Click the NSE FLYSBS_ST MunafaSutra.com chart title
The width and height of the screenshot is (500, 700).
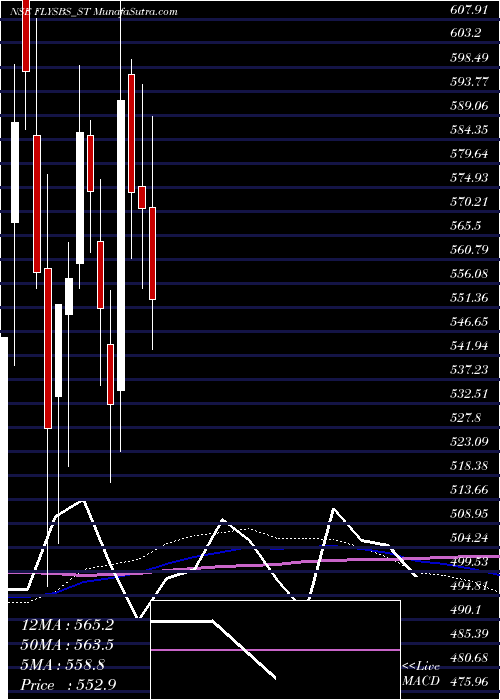(93, 12)
